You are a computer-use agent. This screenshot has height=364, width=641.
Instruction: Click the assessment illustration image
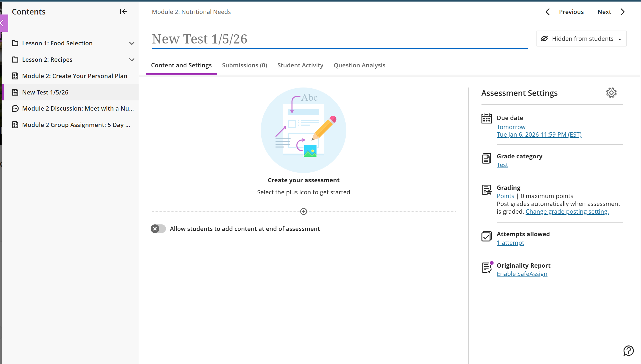coord(303,130)
